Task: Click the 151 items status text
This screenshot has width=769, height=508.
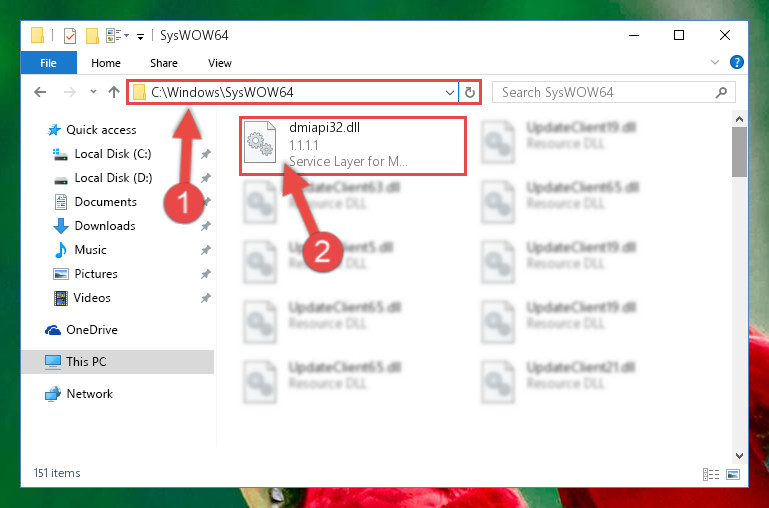Action: (57, 473)
